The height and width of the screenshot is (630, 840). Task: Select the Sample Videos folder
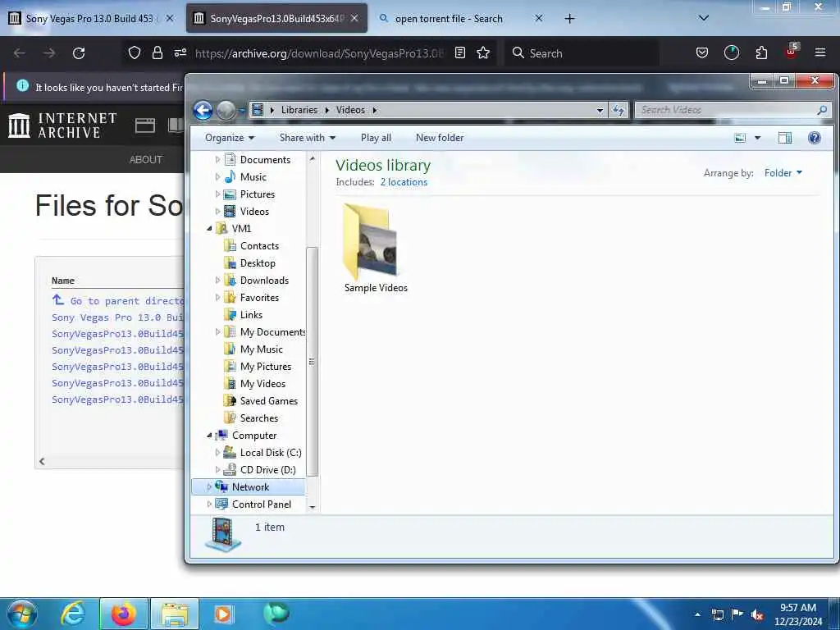(x=376, y=249)
